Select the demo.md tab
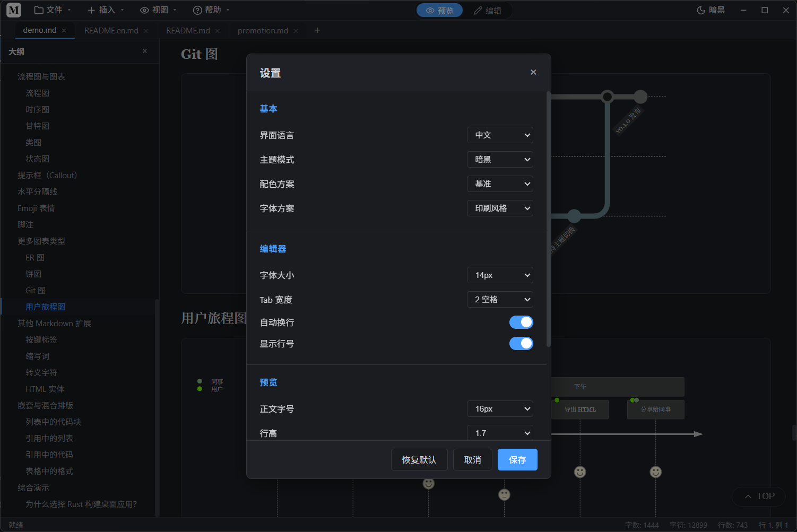 40,30
